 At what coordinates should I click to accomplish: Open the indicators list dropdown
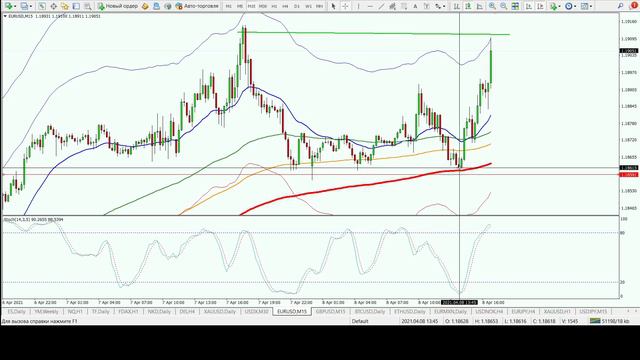[x=553, y=6]
